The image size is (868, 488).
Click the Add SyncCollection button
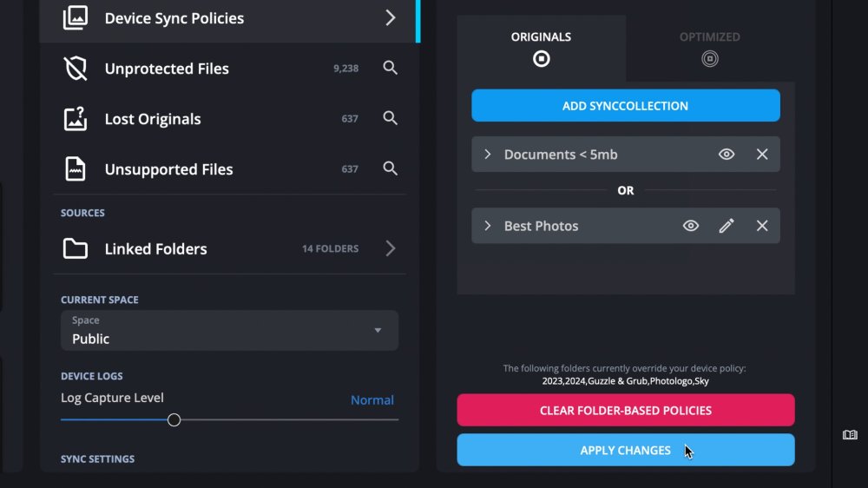[625, 106]
